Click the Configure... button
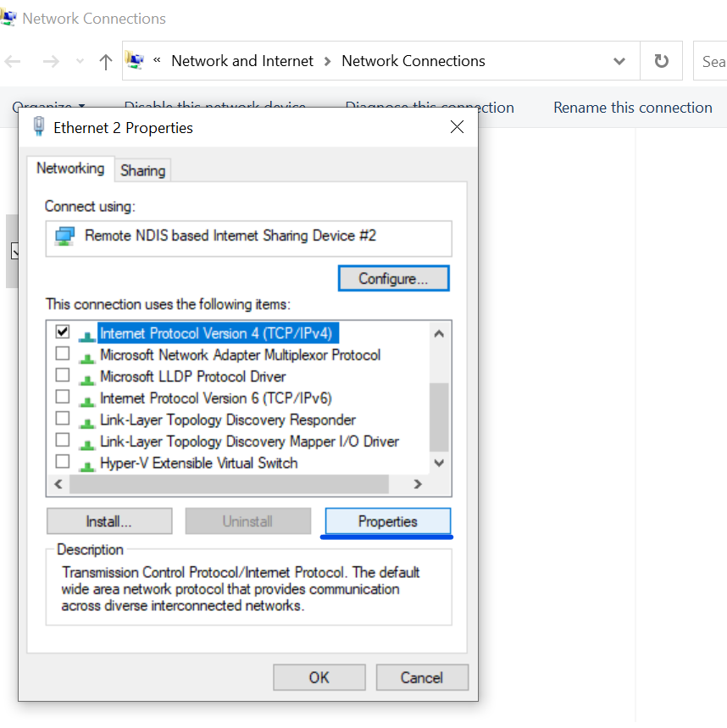This screenshot has width=727, height=728. pos(394,278)
